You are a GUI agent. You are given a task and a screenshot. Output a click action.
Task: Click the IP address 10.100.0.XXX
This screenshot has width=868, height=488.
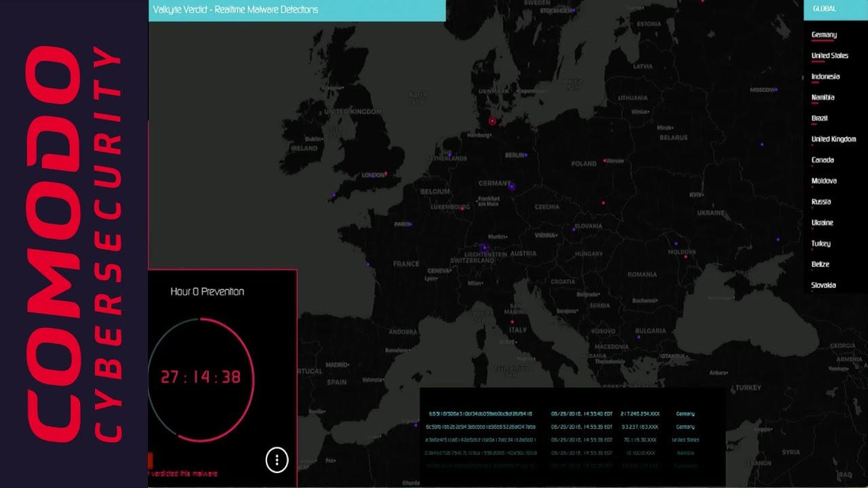tap(640, 453)
